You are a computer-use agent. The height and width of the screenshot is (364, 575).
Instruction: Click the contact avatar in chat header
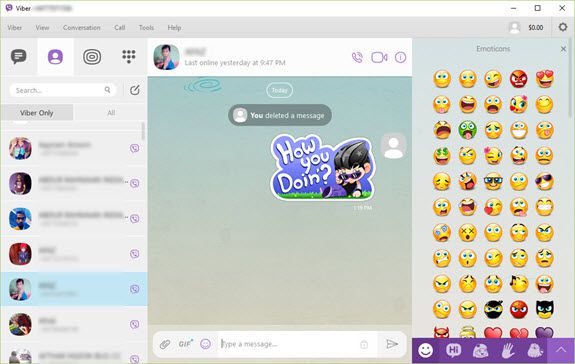(166, 57)
